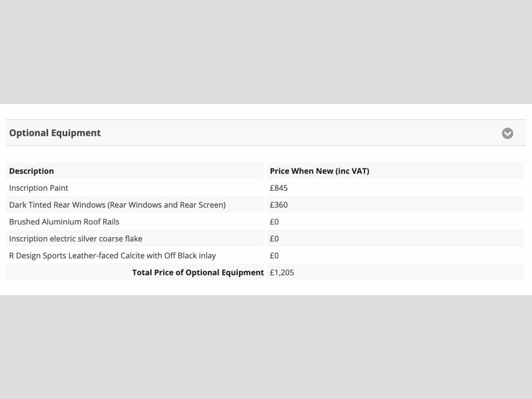
Task: Select R Design Sports Leather-faced Calcite row
Action: point(264,256)
